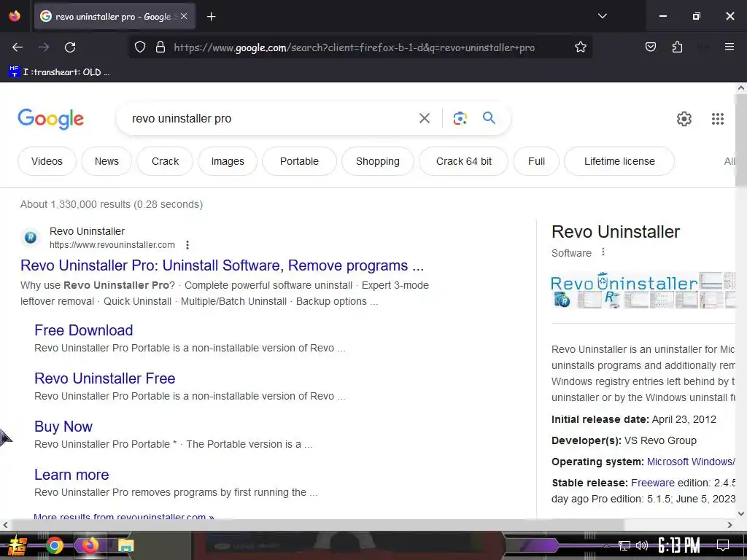Click the vertical scrollbar thumb
The height and width of the screenshot is (560, 747).
click(741, 141)
